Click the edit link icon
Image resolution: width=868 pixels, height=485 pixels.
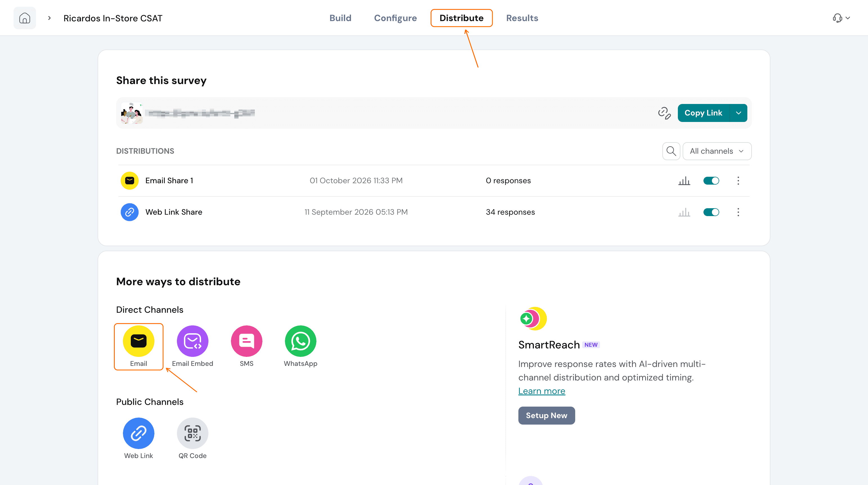point(664,113)
